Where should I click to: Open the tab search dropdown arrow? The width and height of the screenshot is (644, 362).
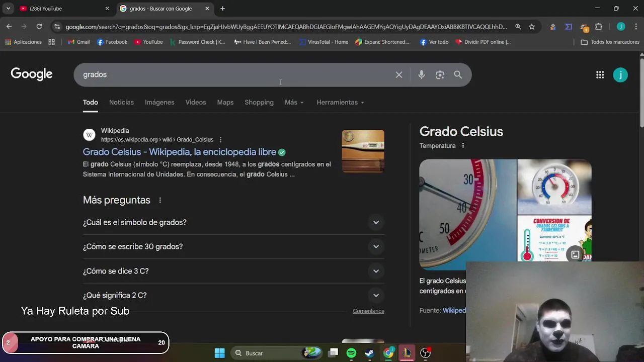click(8, 9)
